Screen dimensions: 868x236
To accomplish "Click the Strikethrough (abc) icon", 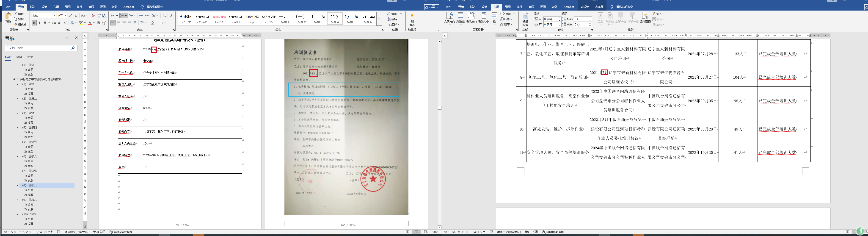I will tap(54, 23).
